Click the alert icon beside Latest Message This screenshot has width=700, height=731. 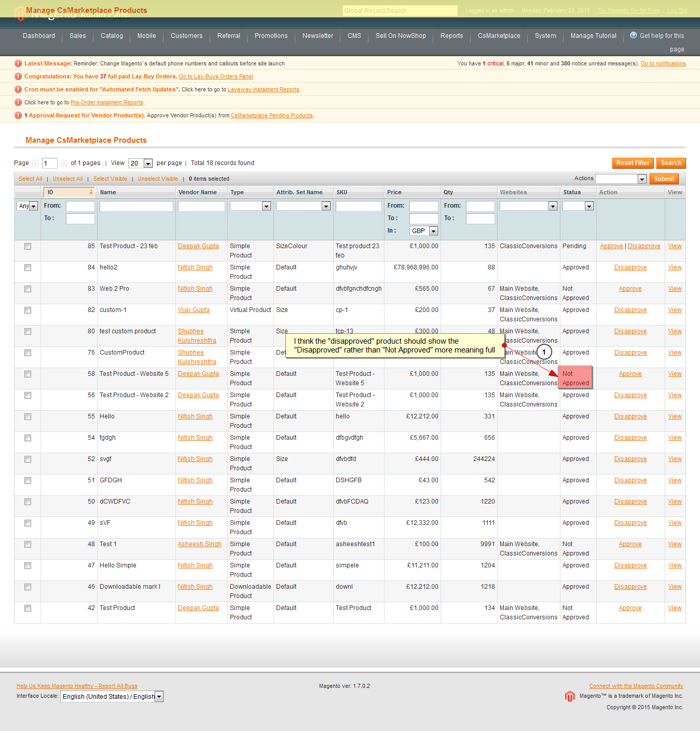pyautogui.click(x=18, y=63)
